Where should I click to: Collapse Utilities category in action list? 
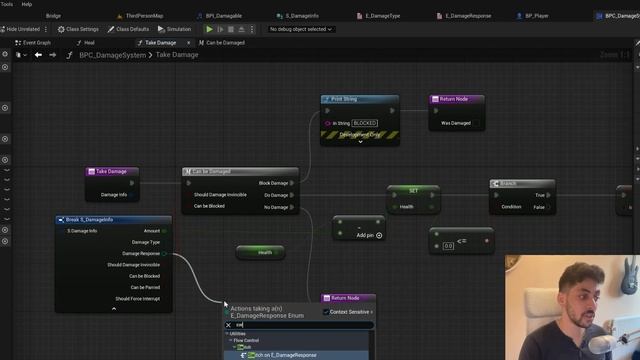tap(227, 333)
